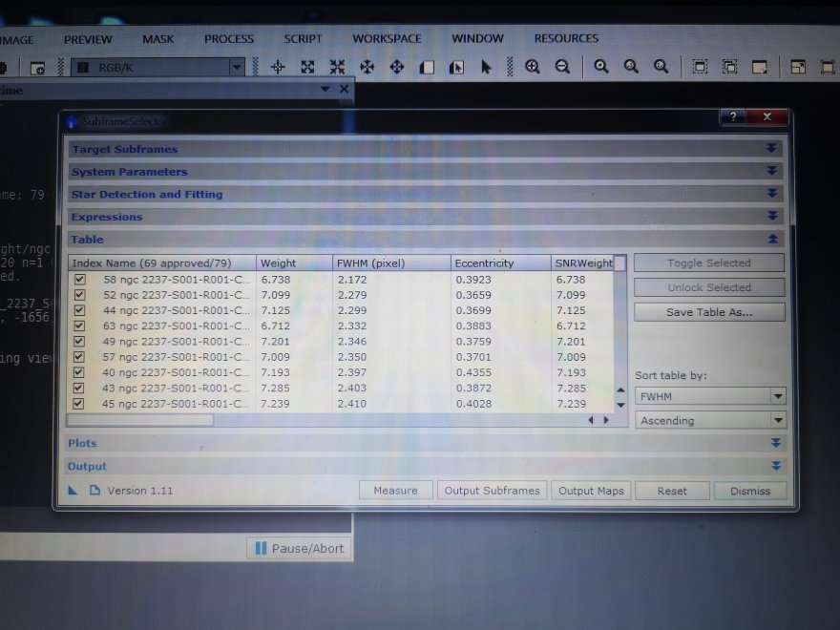Open the PROCESS menu
This screenshot has height=630, width=840.
pos(229,39)
